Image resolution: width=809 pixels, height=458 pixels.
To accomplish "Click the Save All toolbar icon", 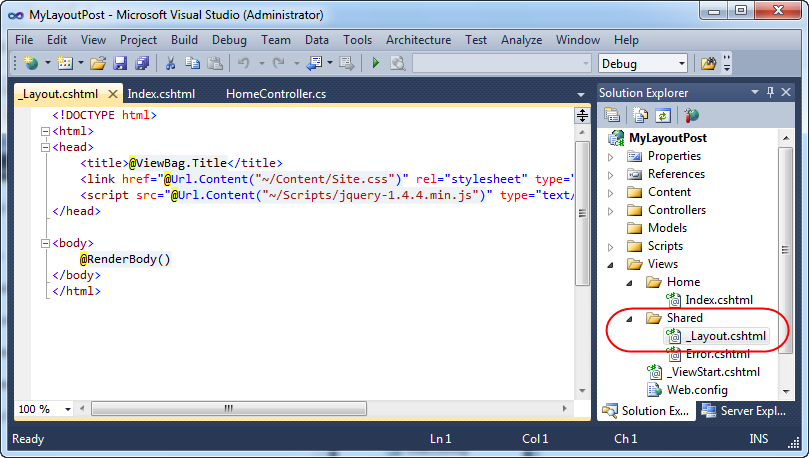I will tap(142, 63).
